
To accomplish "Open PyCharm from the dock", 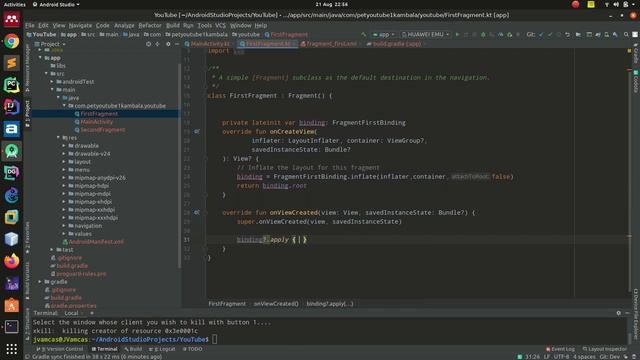I will tap(11, 85).
